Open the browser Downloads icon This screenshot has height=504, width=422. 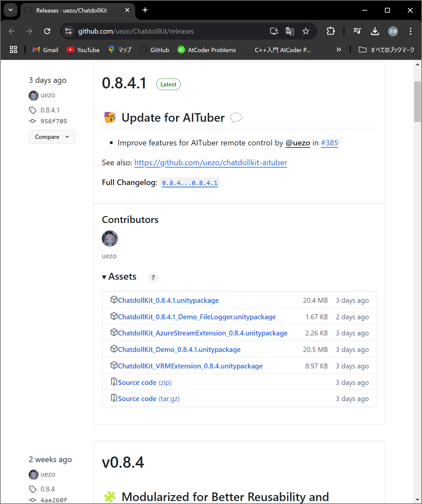375,31
